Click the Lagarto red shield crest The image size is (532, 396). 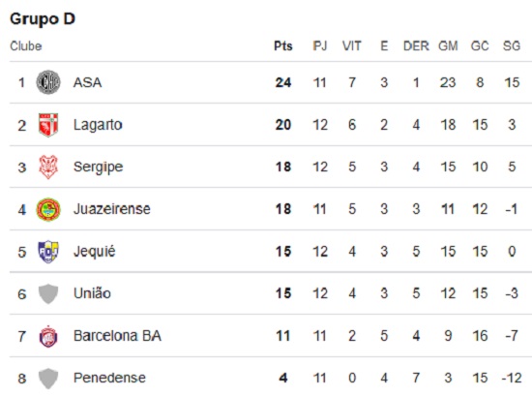click(48, 125)
